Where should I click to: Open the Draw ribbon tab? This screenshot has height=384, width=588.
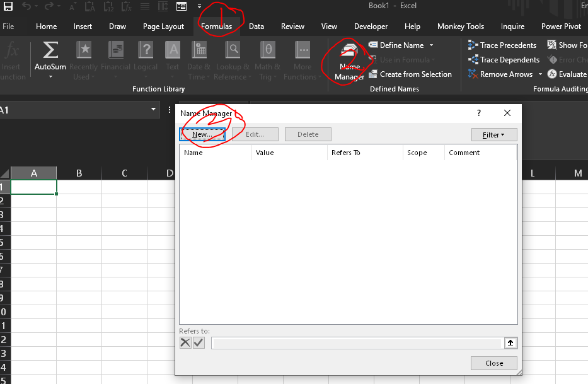pyautogui.click(x=117, y=26)
